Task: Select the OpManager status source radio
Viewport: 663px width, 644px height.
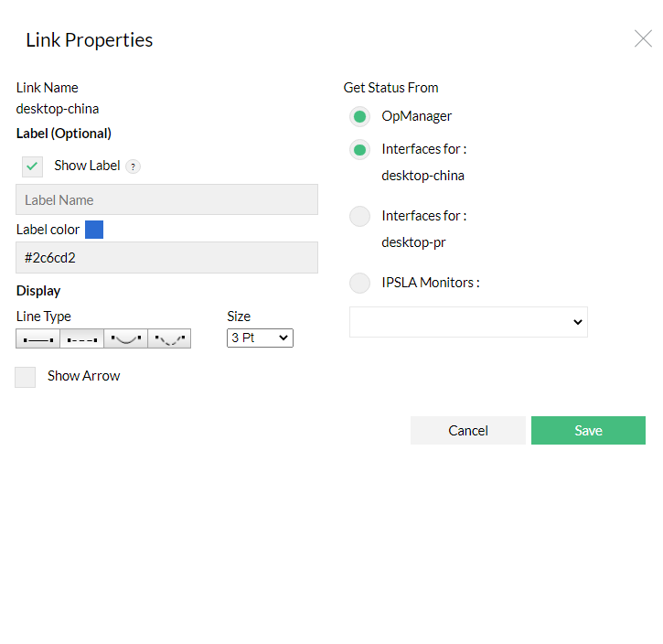Action: (360, 116)
